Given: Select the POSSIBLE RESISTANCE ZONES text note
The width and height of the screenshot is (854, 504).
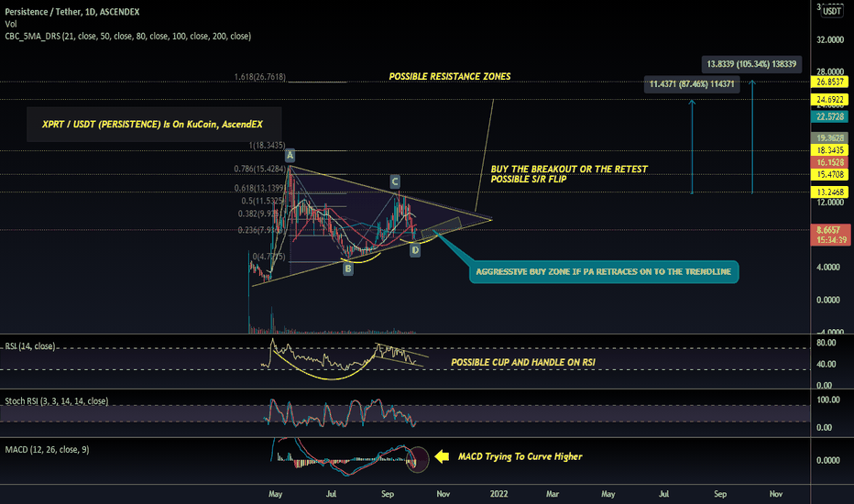Looking at the screenshot, I should click(x=450, y=77).
